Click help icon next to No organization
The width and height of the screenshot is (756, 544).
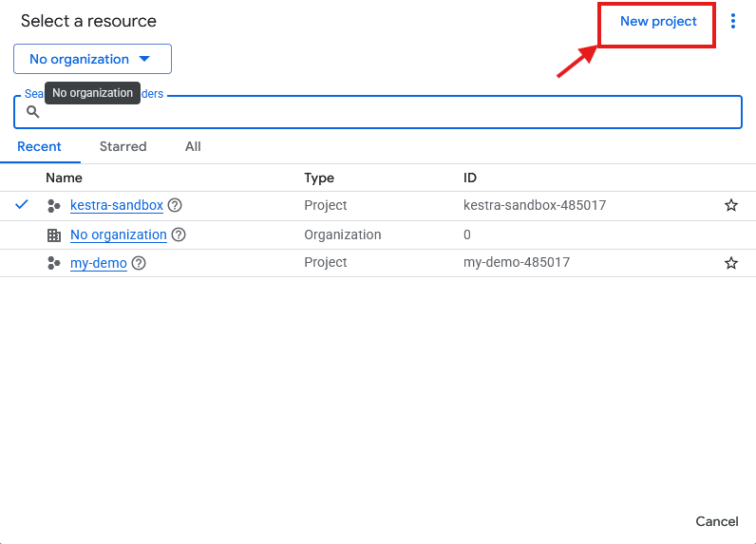click(x=179, y=234)
